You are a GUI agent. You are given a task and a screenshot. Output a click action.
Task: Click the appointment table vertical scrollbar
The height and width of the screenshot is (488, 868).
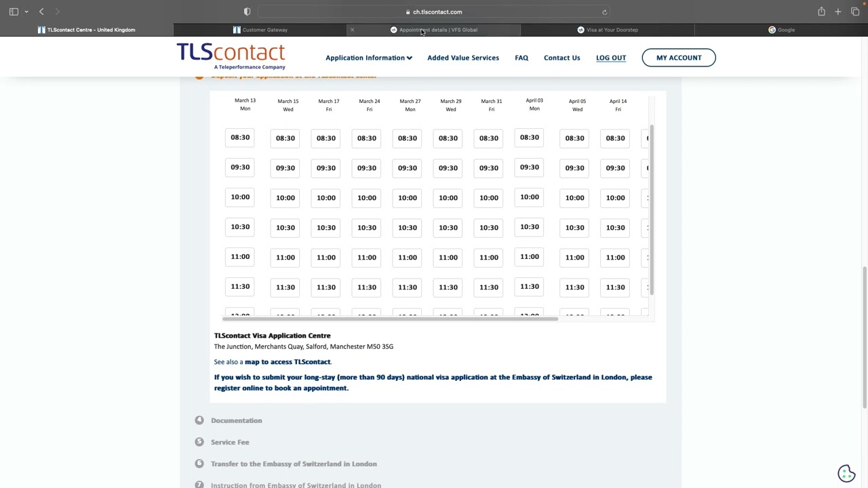[x=652, y=210]
